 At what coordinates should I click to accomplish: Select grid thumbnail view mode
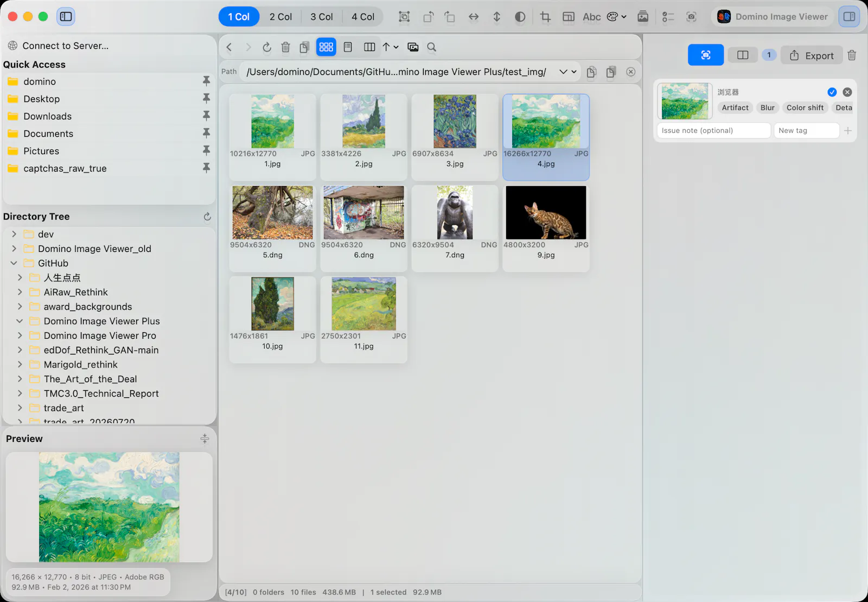click(x=326, y=47)
